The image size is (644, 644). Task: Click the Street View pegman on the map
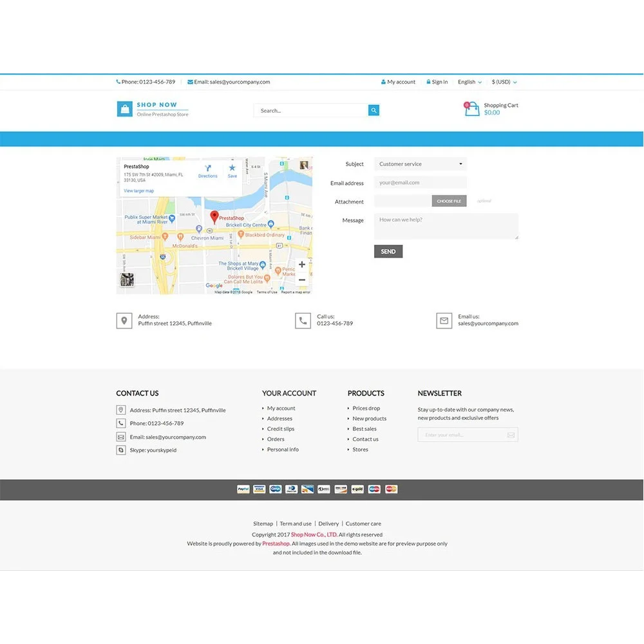[303, 164]
